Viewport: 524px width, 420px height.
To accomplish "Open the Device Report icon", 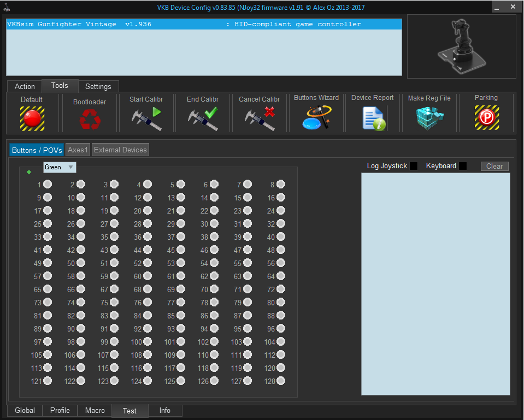I will pyautogui.click(x=373, y=118).
